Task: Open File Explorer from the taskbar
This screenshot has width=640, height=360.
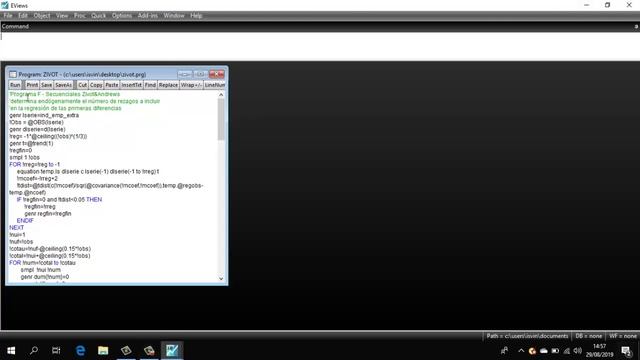Action: pyautogui.click(x=103, y=351)
